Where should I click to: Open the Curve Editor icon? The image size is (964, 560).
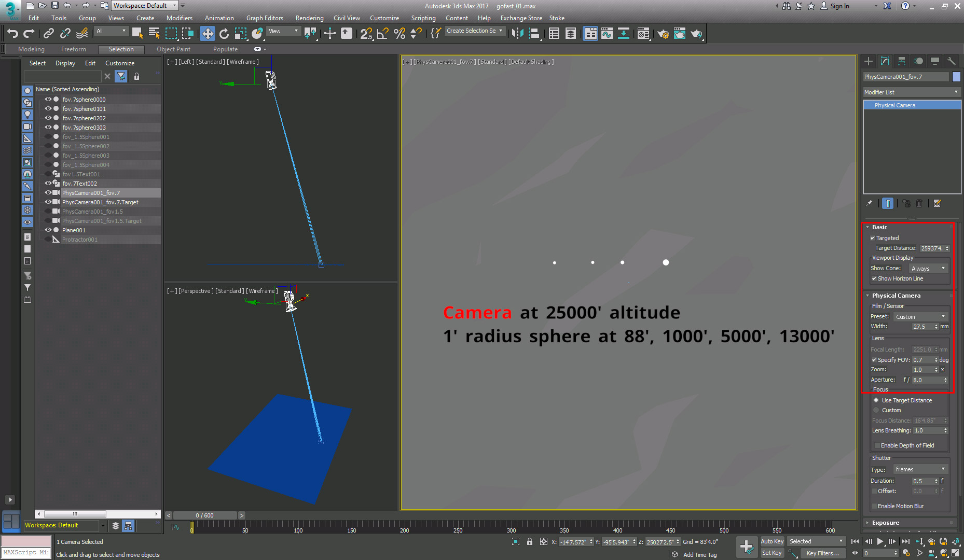[x=607, y=34]
